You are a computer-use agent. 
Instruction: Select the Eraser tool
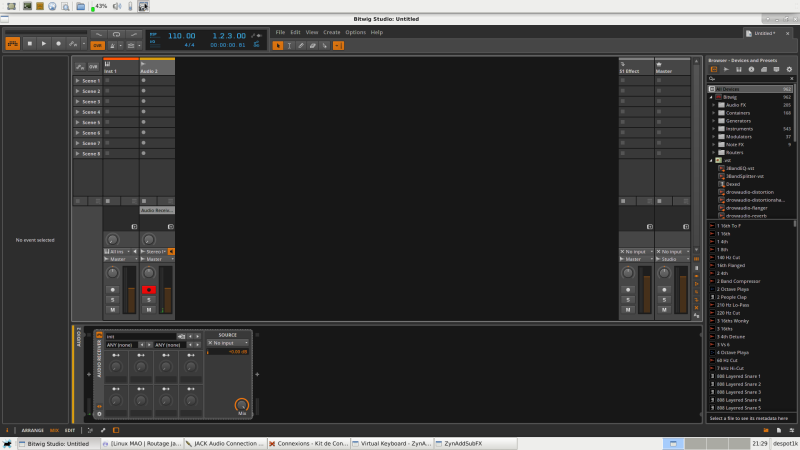click(x=313, y=45)
